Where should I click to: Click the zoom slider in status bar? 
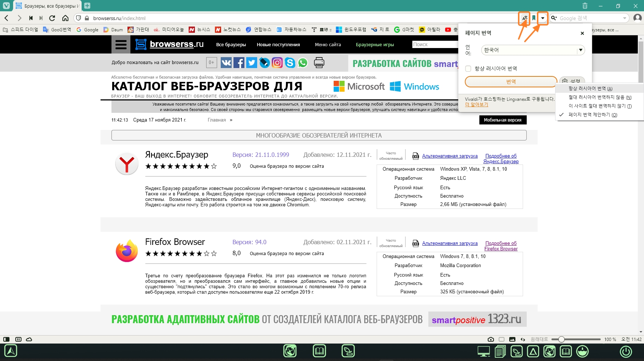click(576, 339)
